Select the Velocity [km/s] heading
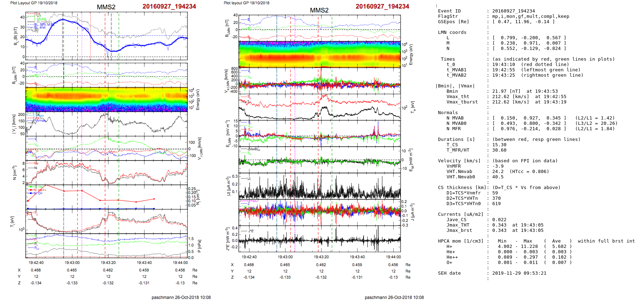Viewport: 644px width, 300px height. [x=459, y=161]
